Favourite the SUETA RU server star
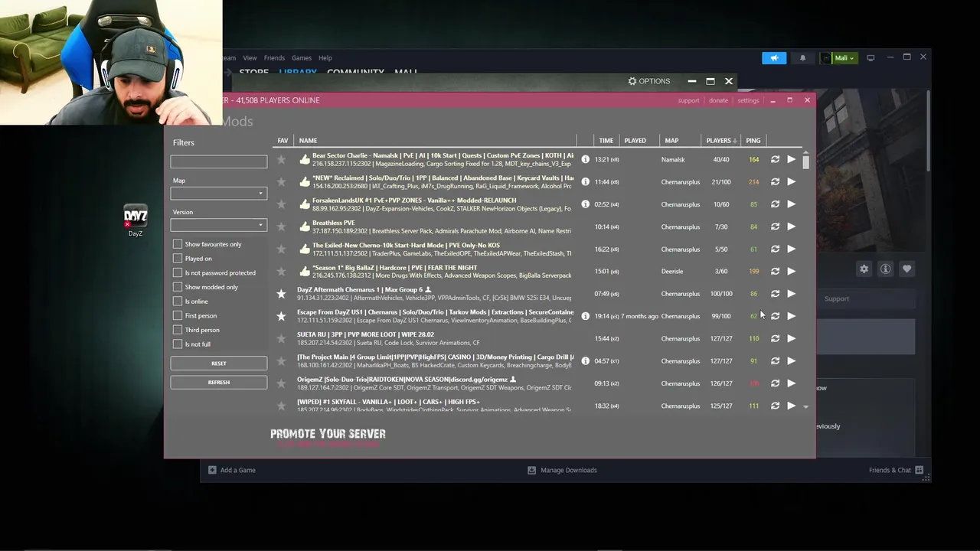The width and height of the screenshot is (980, 551). click(x=281, y=338)
